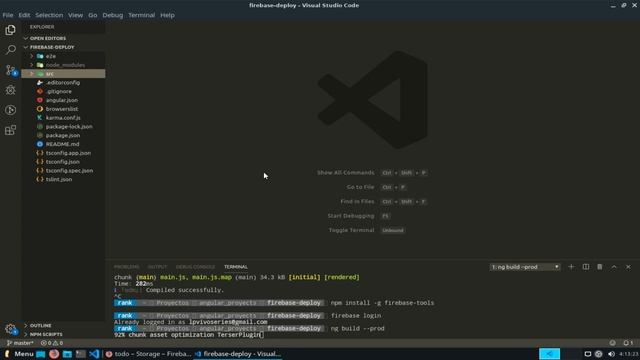Switch to firebase-deploy Visual Studio Code taskbar entry
The width and height of the screenshot is (640, 360).
238,354
